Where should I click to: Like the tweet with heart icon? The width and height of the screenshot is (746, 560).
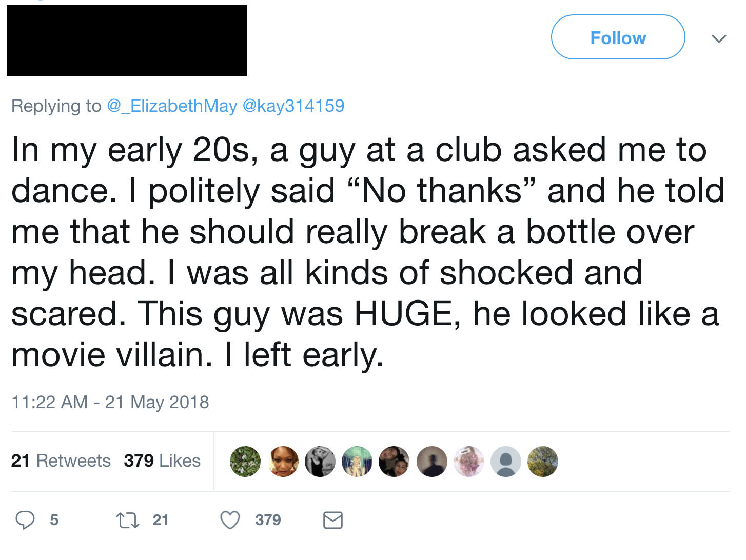point(230,520)
